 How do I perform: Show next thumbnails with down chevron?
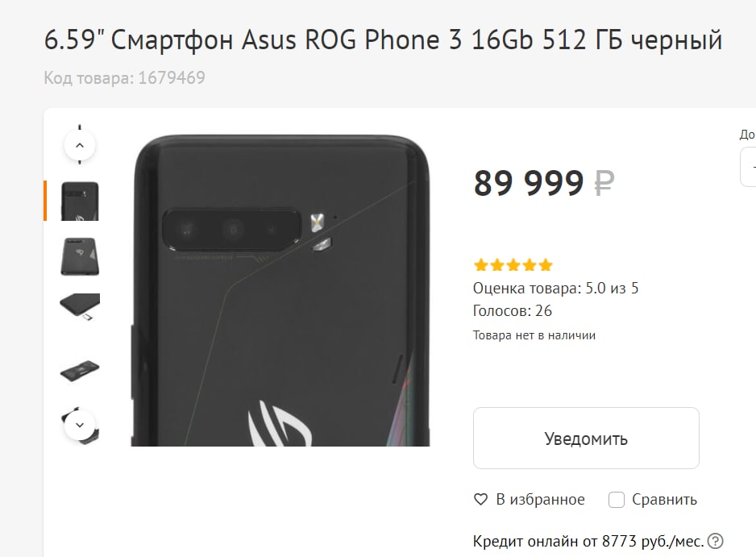tap(80, 425)
